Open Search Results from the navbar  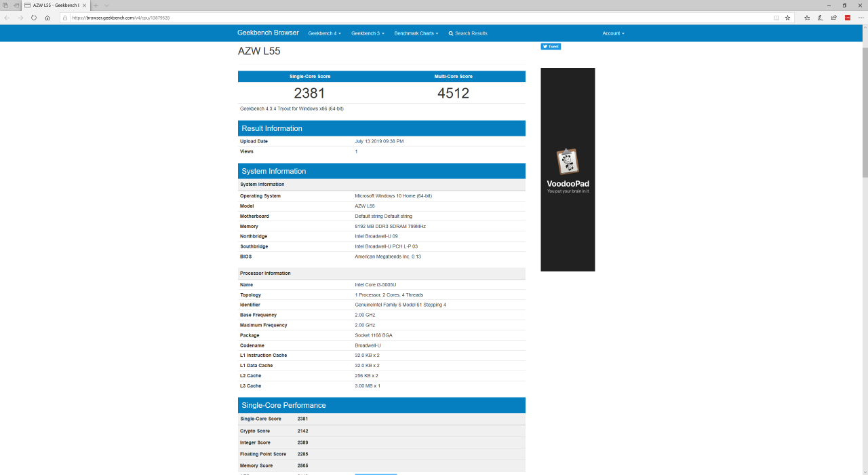[x=468, y=33]
